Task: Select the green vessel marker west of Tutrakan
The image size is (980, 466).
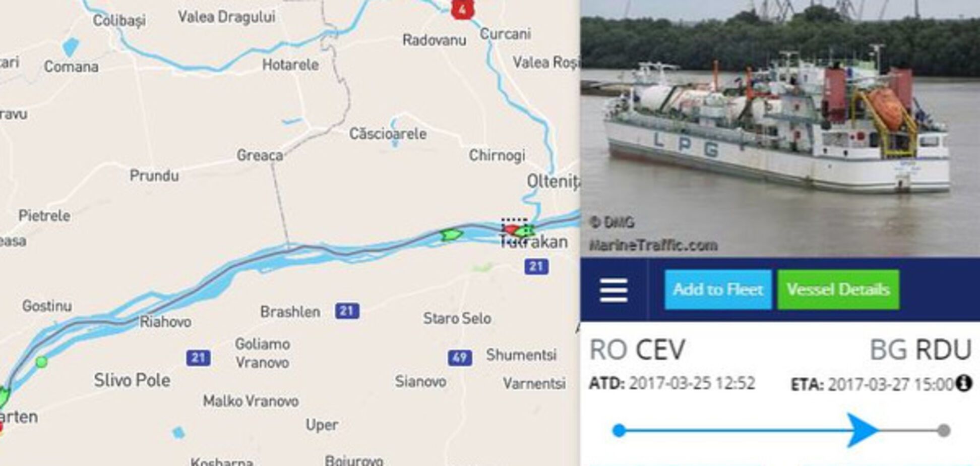Action: [451, 235]
